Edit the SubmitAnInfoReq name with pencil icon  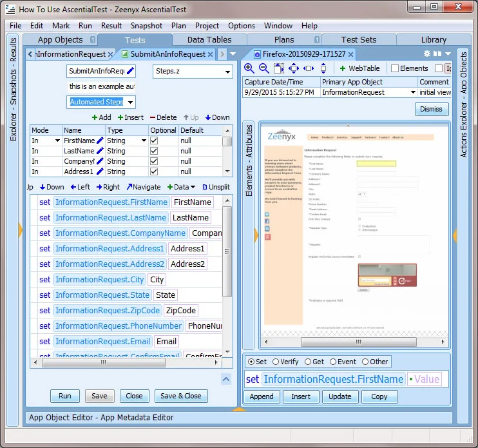[x=130, y=71]
